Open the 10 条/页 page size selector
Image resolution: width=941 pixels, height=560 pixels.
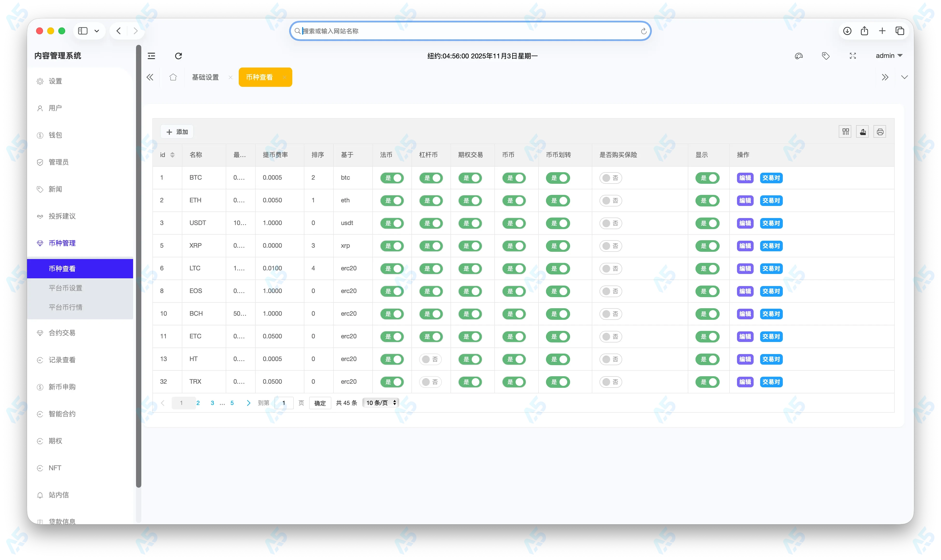(x=381, y=403)
